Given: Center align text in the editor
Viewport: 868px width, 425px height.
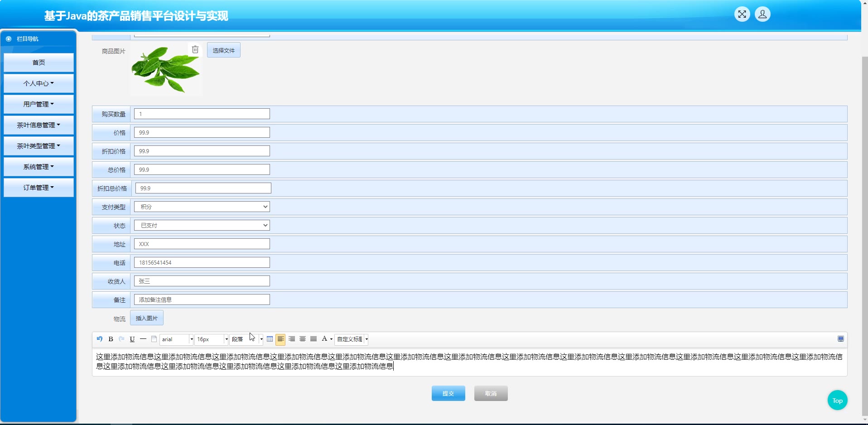Looking at the screenshot, I should tap(303, 339).
